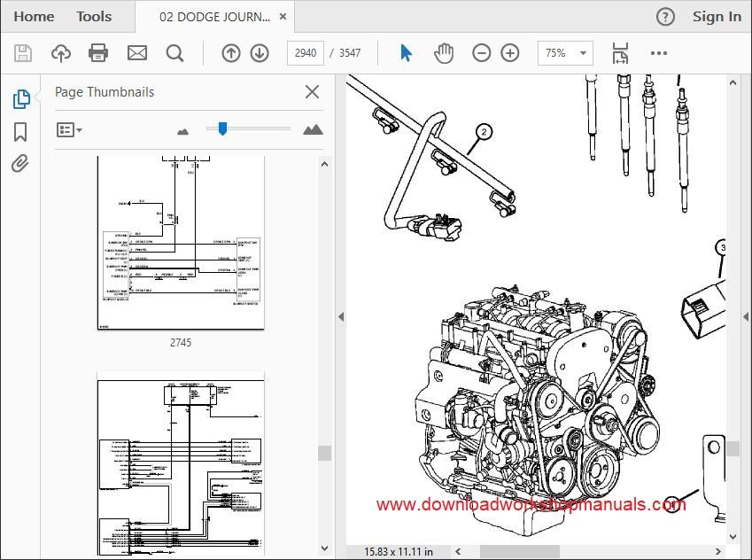
Task: Click the document vertical scrollbar thumb
Action: [x=733, y=449]
